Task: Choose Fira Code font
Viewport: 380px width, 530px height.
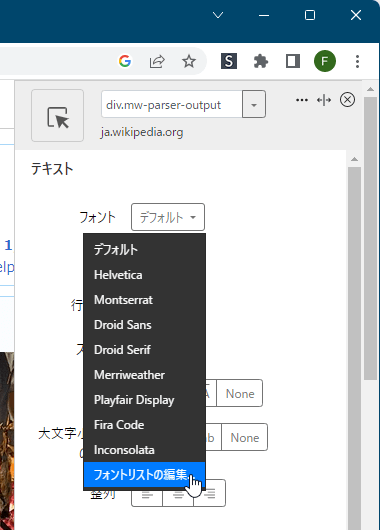Action: click(144, 425)
